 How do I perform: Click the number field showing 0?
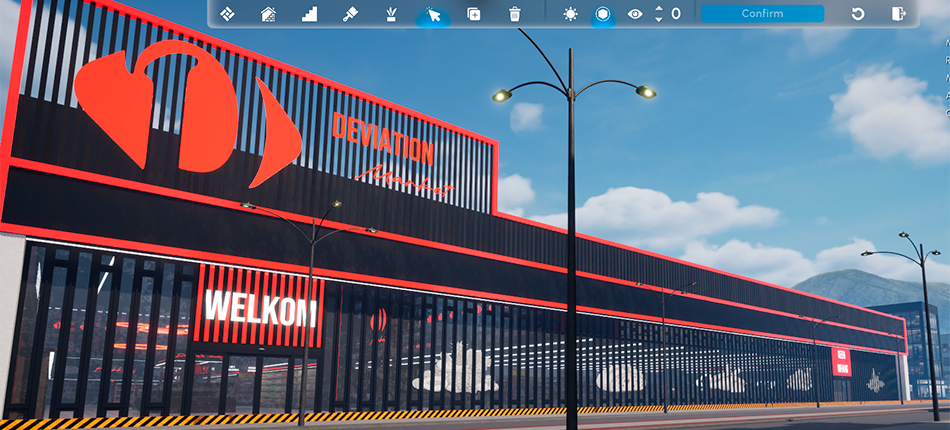pos(676,14)
